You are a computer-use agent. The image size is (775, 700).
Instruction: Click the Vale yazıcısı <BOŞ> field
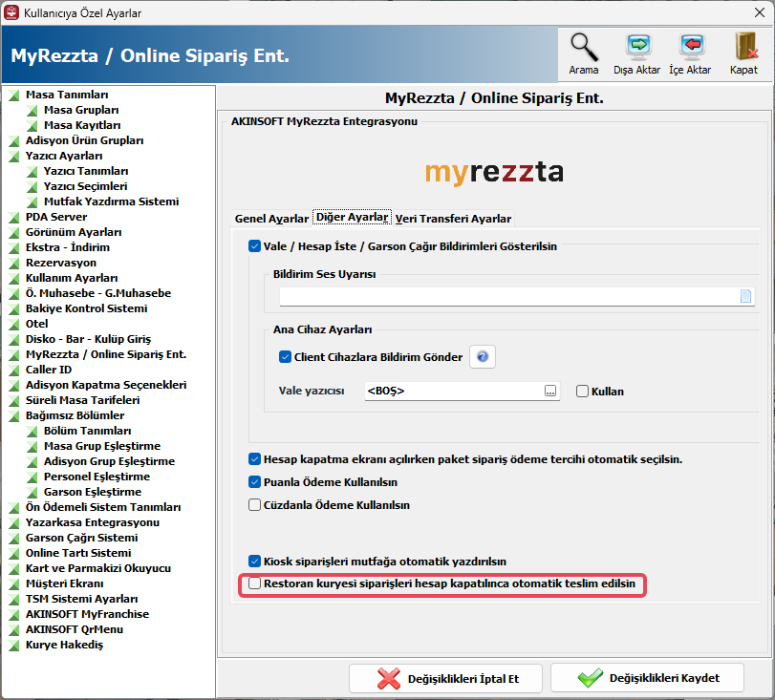pyautogui.click(x=454, y=392)
